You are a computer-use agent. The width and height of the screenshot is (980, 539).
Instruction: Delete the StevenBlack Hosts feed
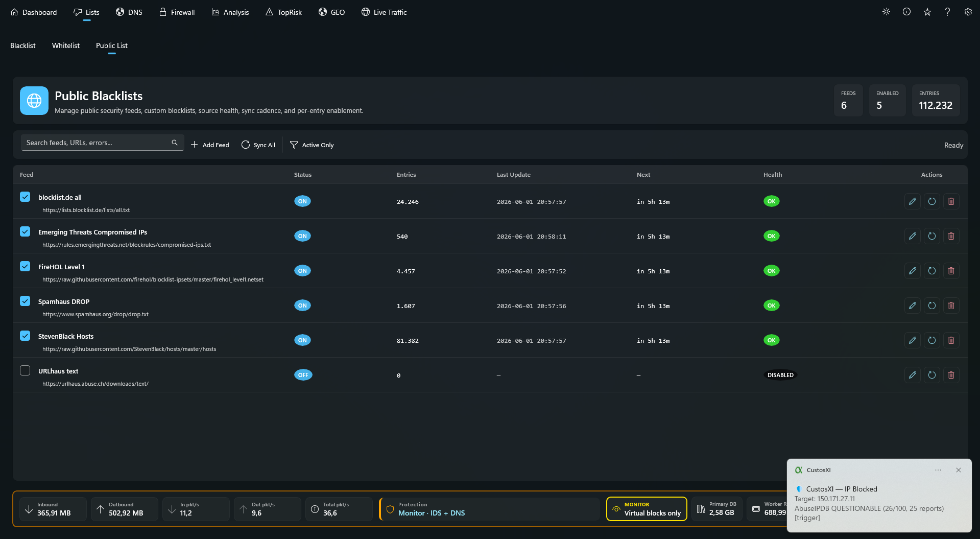pos(951,340)
